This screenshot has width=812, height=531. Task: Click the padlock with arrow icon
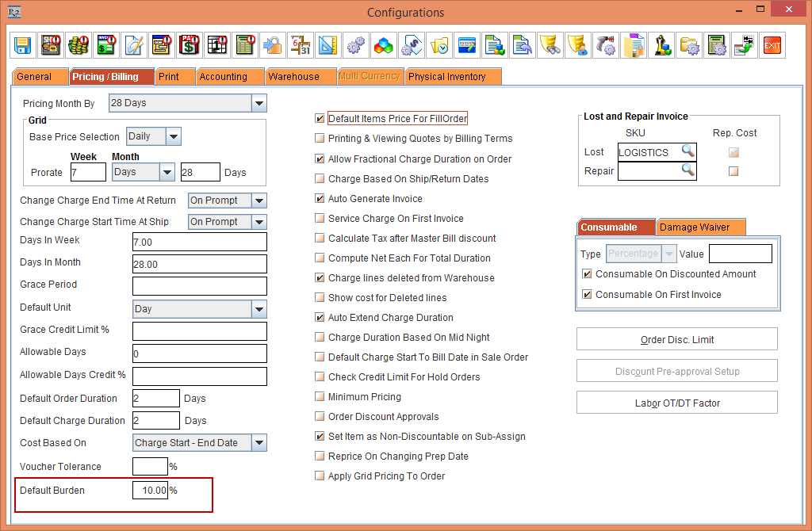point(273,45)
